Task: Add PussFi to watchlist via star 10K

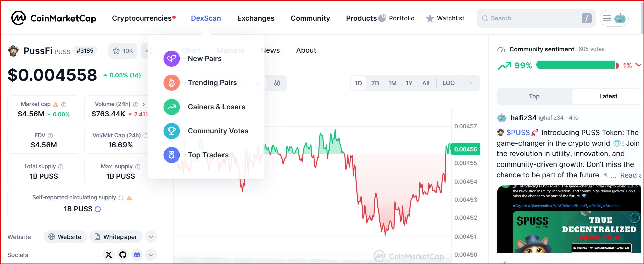Action: 123,51
